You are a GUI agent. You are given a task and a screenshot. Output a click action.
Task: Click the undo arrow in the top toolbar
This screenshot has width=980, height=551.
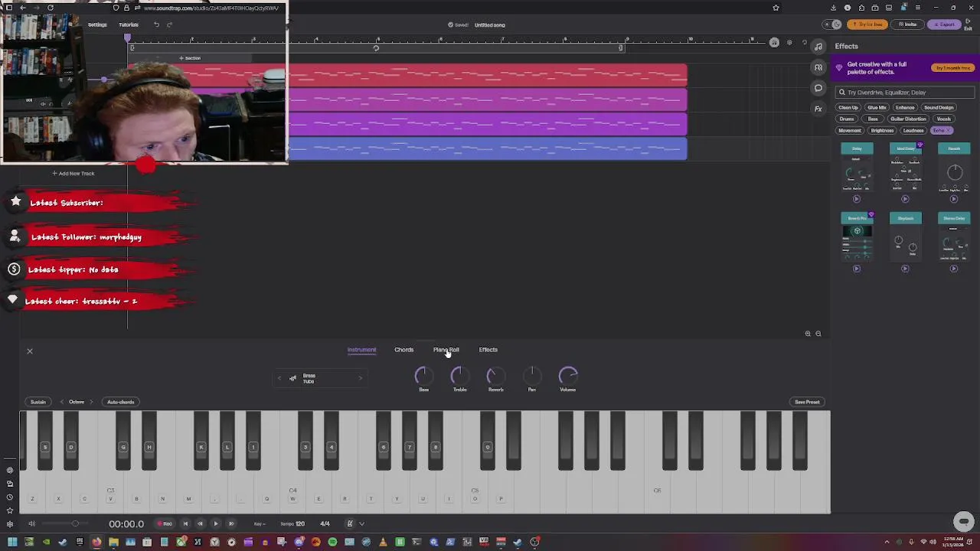coord(156,24)
